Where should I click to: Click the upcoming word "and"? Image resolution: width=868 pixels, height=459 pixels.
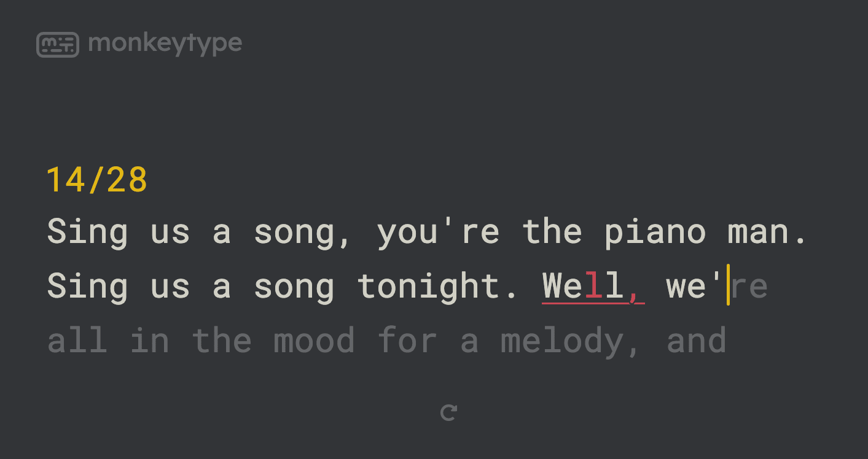coord(696,341)
